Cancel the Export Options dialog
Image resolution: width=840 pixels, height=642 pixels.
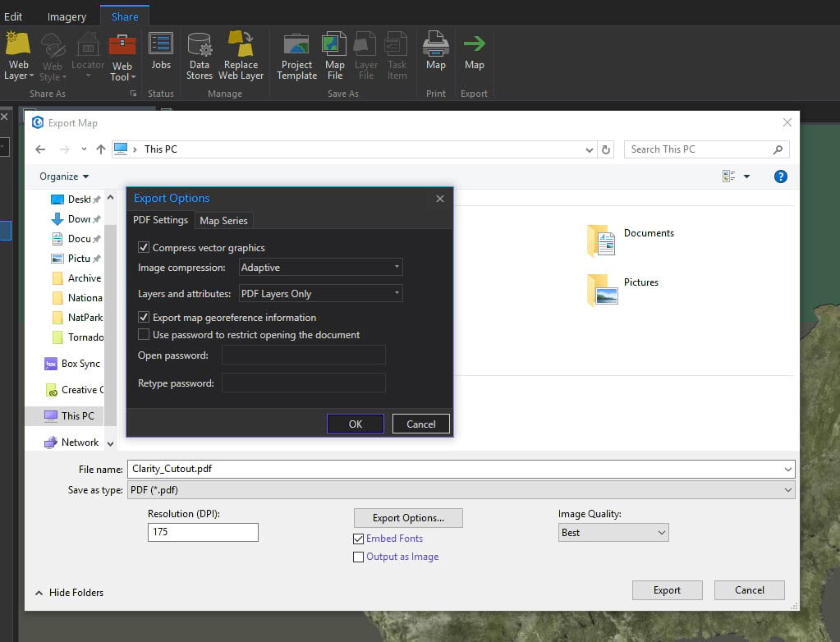point(421,424)
